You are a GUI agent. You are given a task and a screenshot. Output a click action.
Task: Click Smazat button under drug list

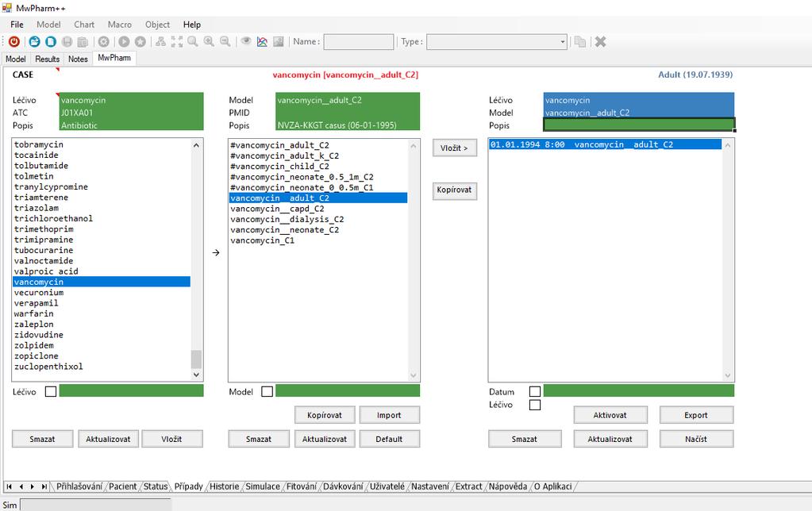(42, 439)
